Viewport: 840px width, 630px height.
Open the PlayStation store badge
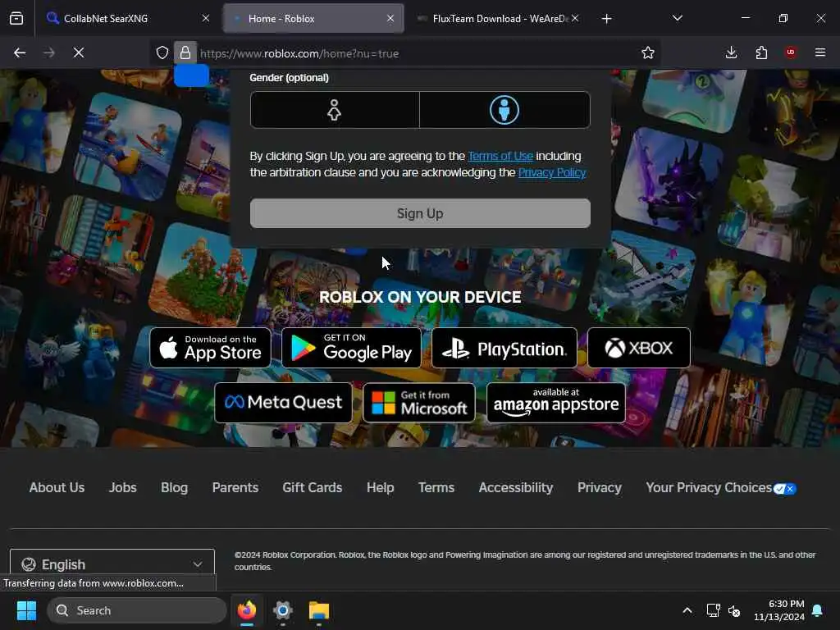(504, 348)
